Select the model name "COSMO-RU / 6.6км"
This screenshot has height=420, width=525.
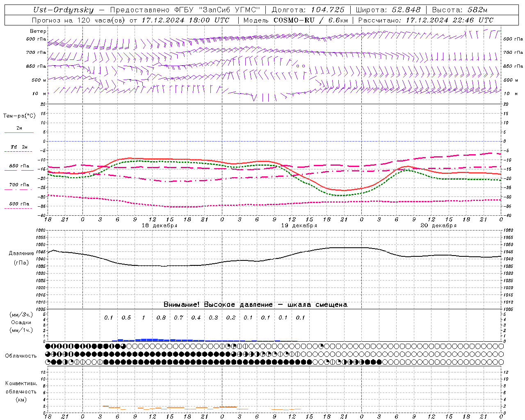[x=310, y=20]
